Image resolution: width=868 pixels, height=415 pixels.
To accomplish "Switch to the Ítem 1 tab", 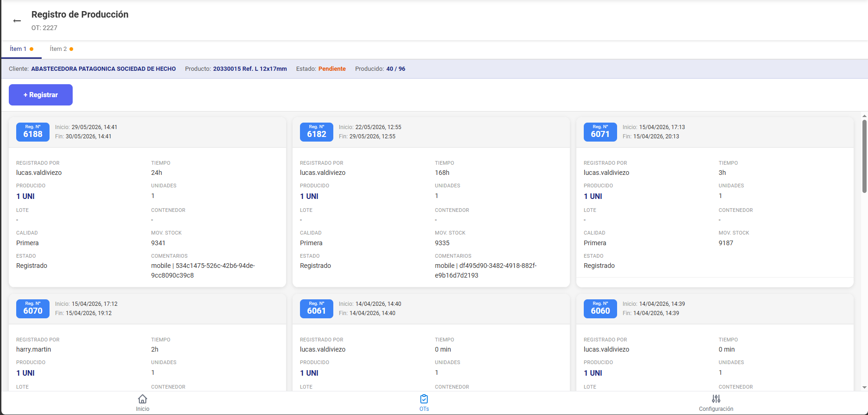I will point(21,49).
